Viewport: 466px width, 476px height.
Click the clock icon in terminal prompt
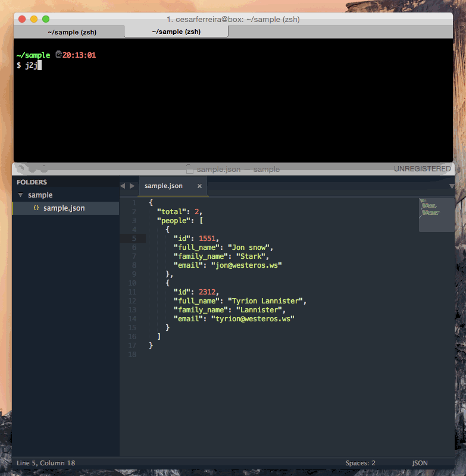(58, 55)
